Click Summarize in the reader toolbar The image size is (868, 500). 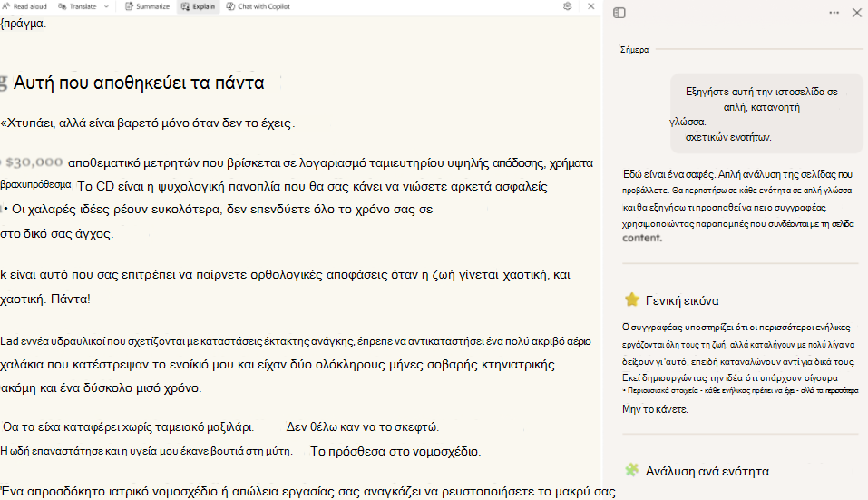pos(147,6)
